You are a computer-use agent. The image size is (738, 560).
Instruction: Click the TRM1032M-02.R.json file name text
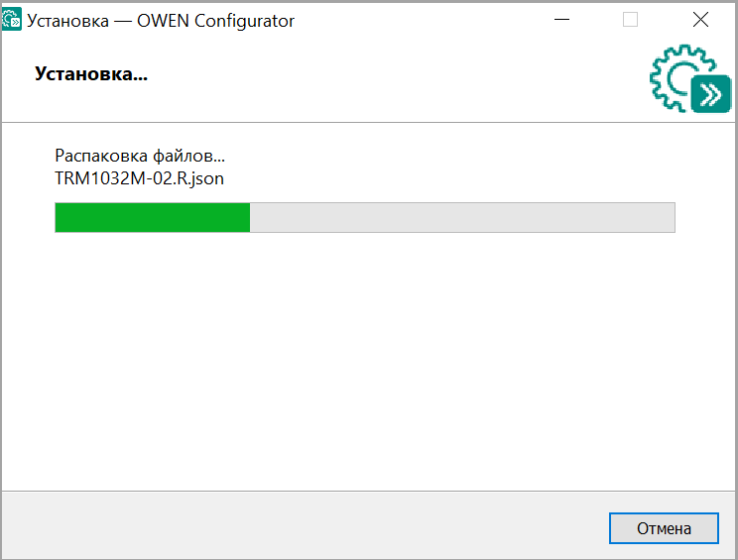(139, 178)
